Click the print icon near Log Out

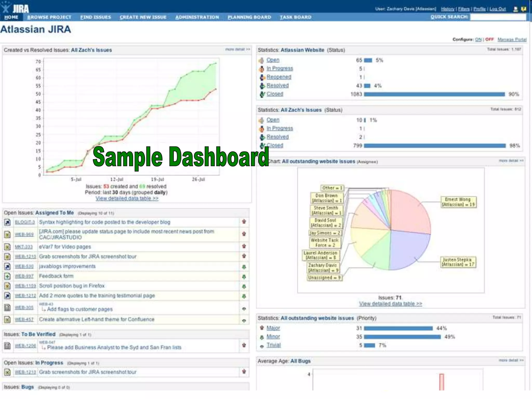tap(516, 9)
